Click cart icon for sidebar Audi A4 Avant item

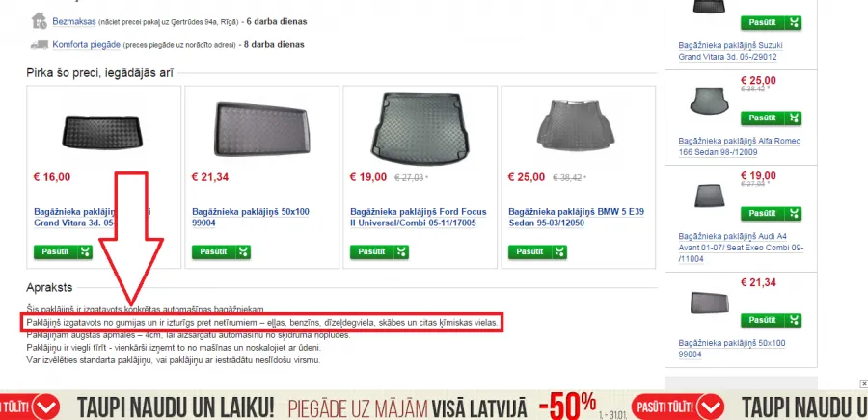click(x=795, y=214)
